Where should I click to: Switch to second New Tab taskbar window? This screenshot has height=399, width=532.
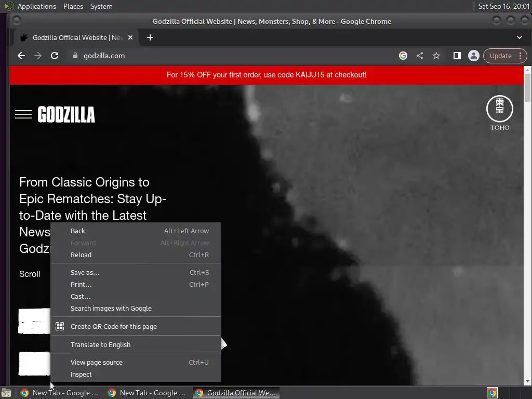click(147, 393)
